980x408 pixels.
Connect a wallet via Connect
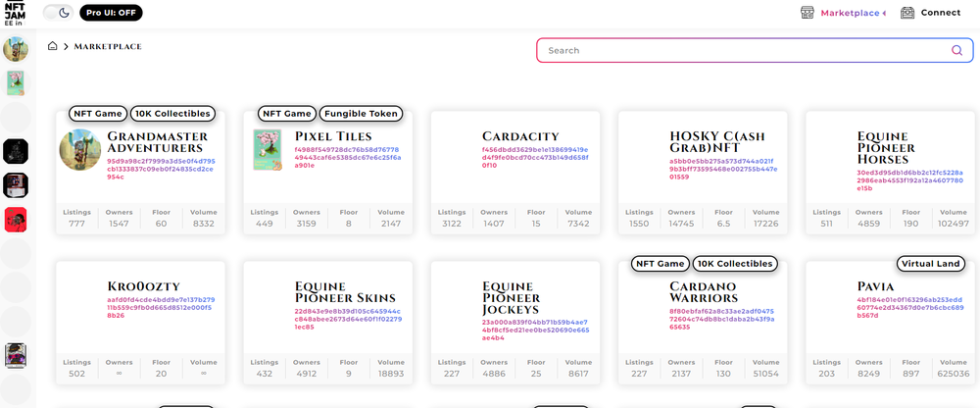coord(941,13)
